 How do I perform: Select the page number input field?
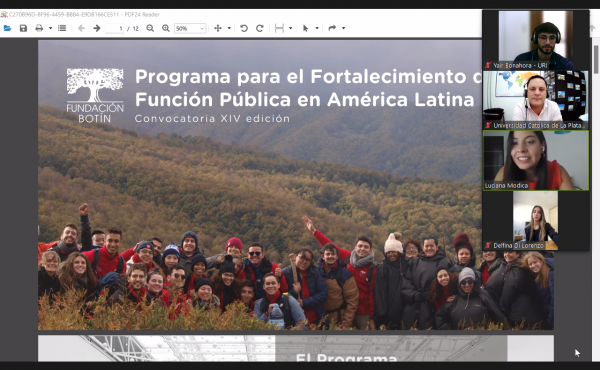(115, 28)
